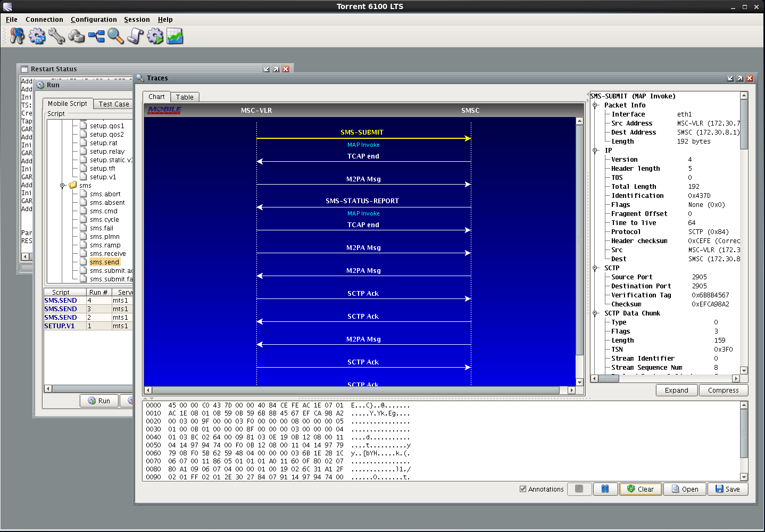Maximize the Traces internal window
The image size is (765, 532).
(739, 78)
